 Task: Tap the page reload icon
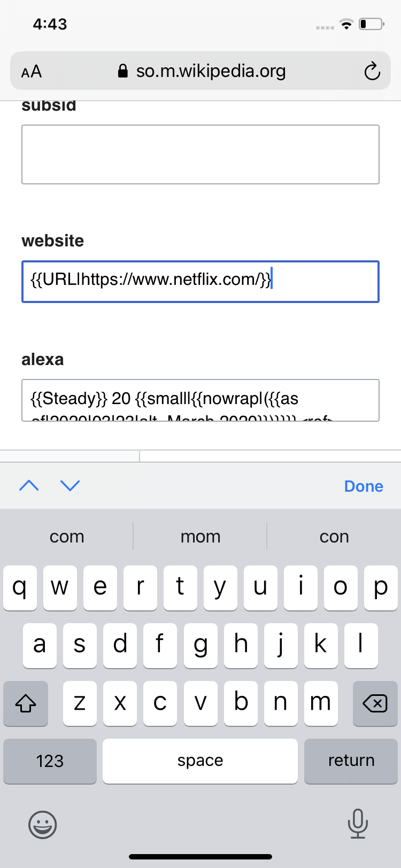pyautogui.click(x=372, y=71)
